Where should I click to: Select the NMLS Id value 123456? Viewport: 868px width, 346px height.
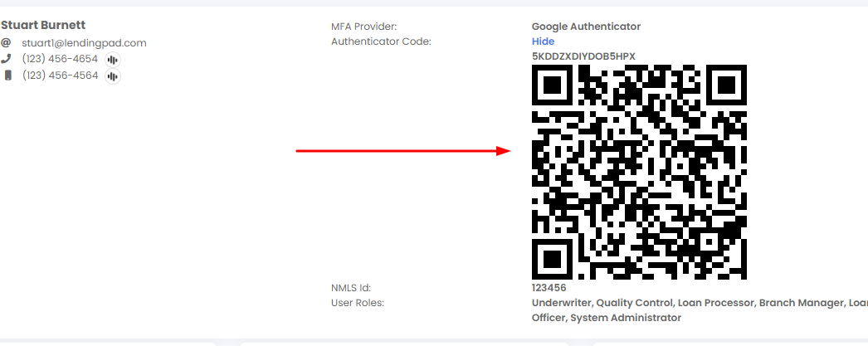coord(549,288)
